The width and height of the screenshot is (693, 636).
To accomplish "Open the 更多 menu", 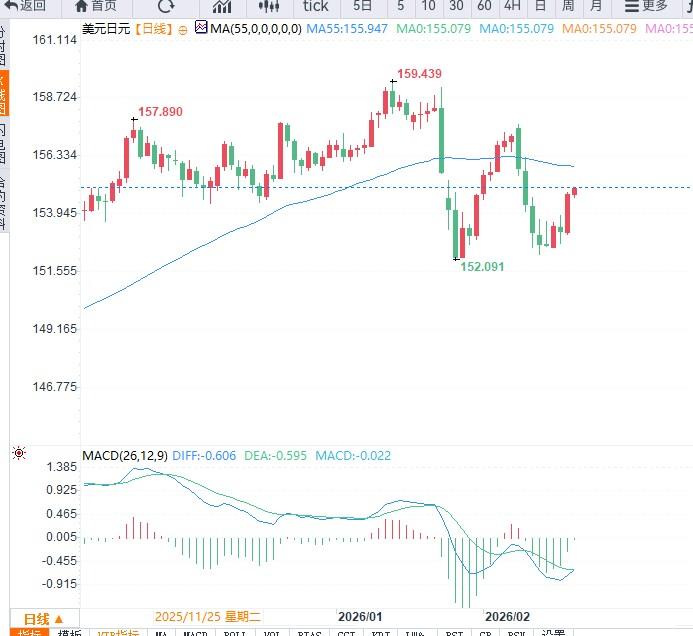I will click(x=648, y=6).
